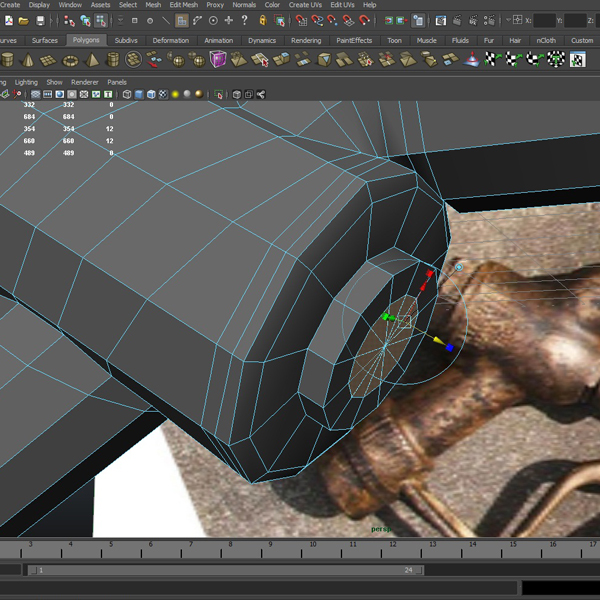Toggle textured display checkered icon

coord(163,95)
